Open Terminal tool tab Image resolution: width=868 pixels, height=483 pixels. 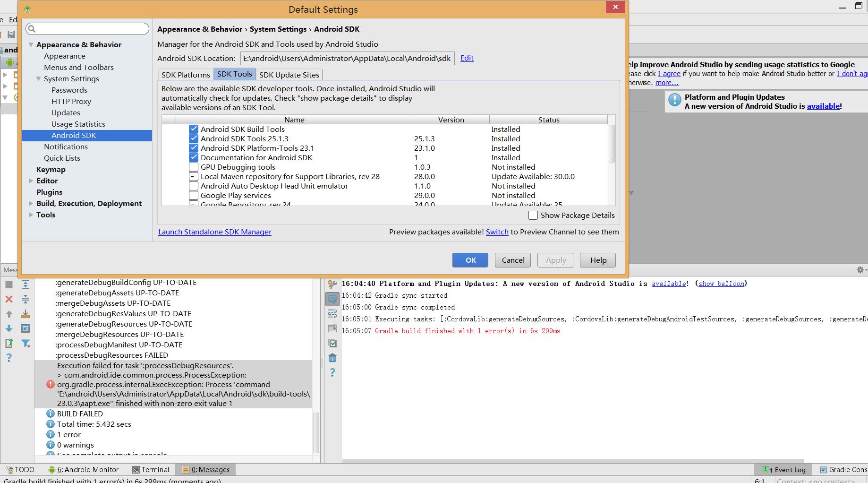click(151, 469)
